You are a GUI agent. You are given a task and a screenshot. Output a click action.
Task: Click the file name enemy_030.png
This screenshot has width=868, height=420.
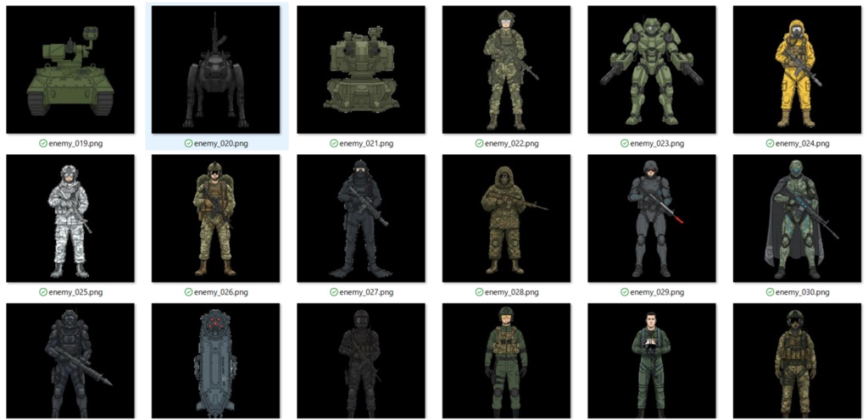[x=803, y=292]
